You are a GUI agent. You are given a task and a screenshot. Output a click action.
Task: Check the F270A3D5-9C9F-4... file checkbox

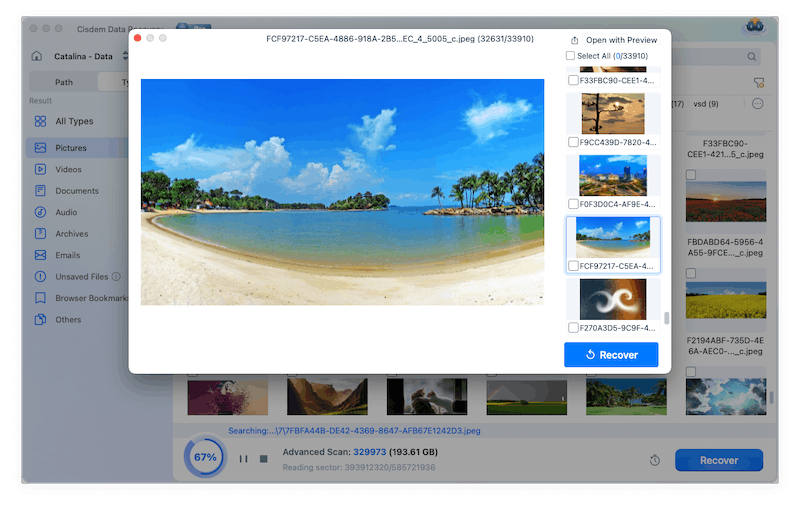pyautogui.click(x=573, y=327)
